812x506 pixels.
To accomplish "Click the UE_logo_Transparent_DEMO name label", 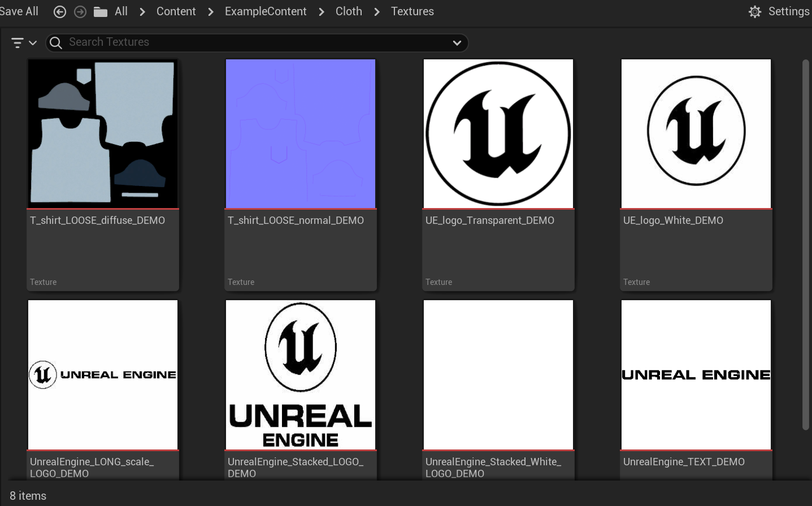I will 490,220.
